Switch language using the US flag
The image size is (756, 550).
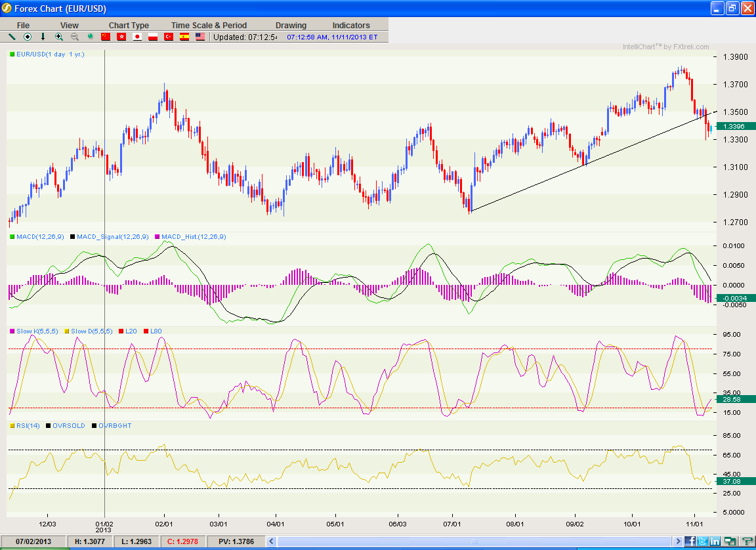point(200,37)
